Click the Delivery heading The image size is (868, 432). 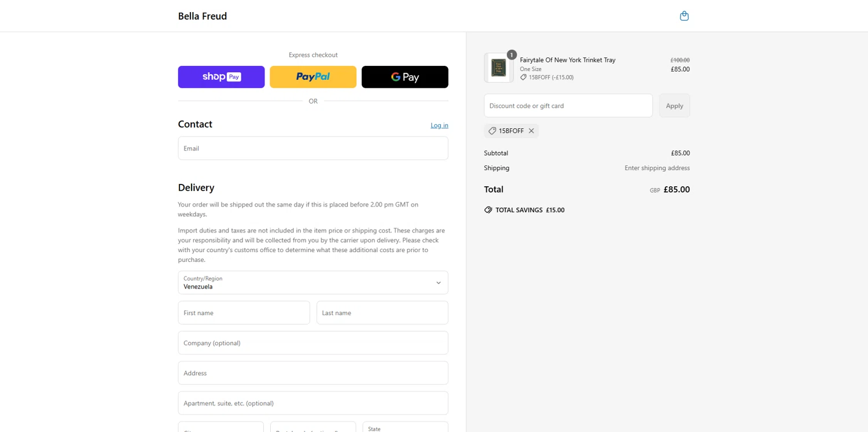point(196,187)
